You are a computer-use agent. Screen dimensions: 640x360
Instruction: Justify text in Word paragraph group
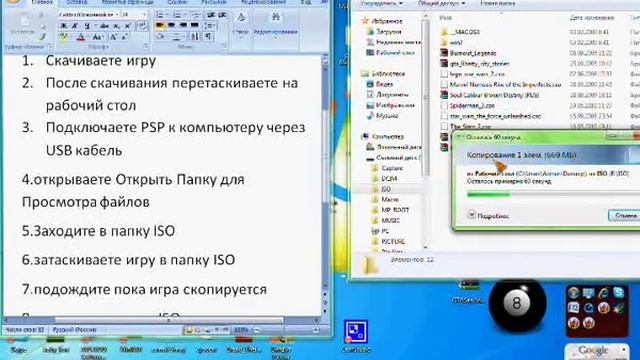pos(195,25)
